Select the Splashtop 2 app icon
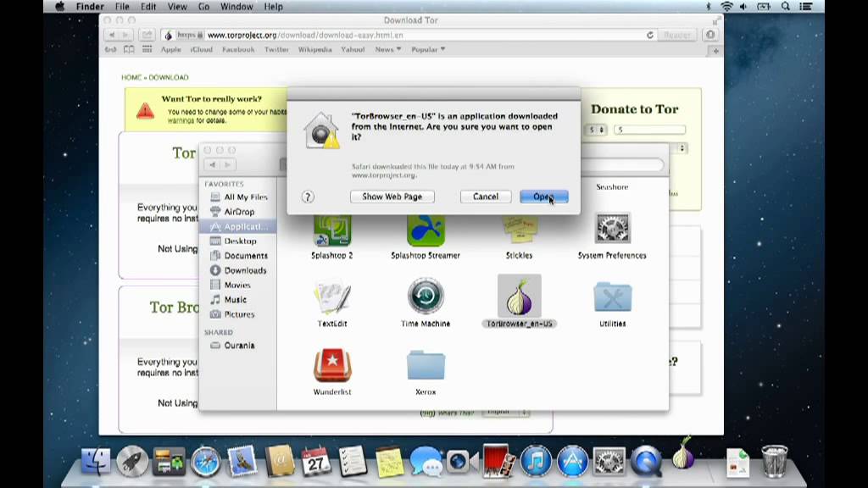868x488 pixels. 332,230
